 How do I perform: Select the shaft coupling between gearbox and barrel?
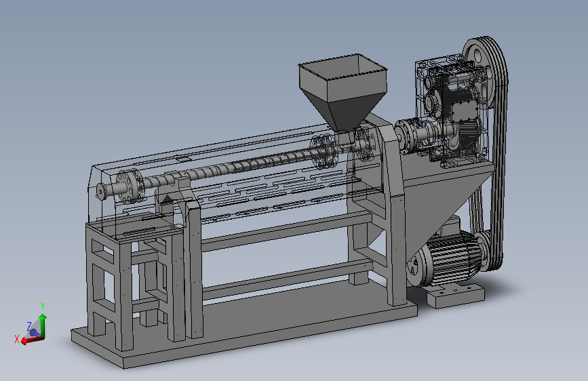[406, 136]
